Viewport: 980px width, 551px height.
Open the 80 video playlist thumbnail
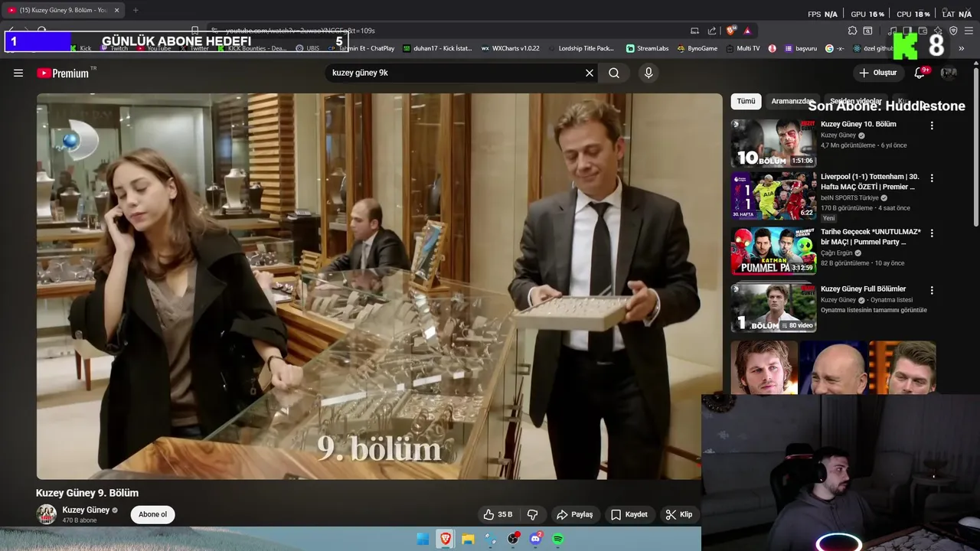(x=773, y=308)
